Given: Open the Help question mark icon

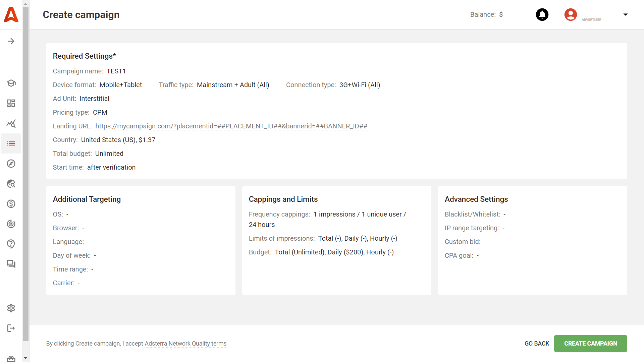Looking at the screenshot, I should pyautogui.click(x=11, y=244).
